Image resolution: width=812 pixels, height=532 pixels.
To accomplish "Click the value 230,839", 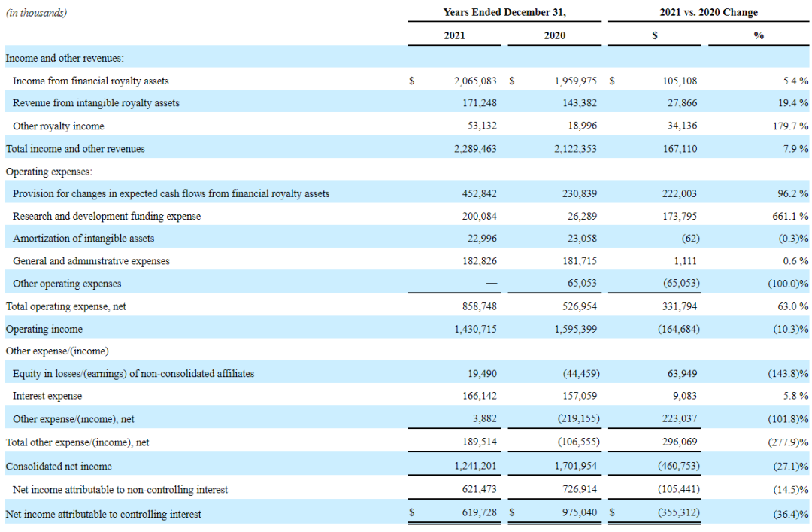I will (580, 194).
